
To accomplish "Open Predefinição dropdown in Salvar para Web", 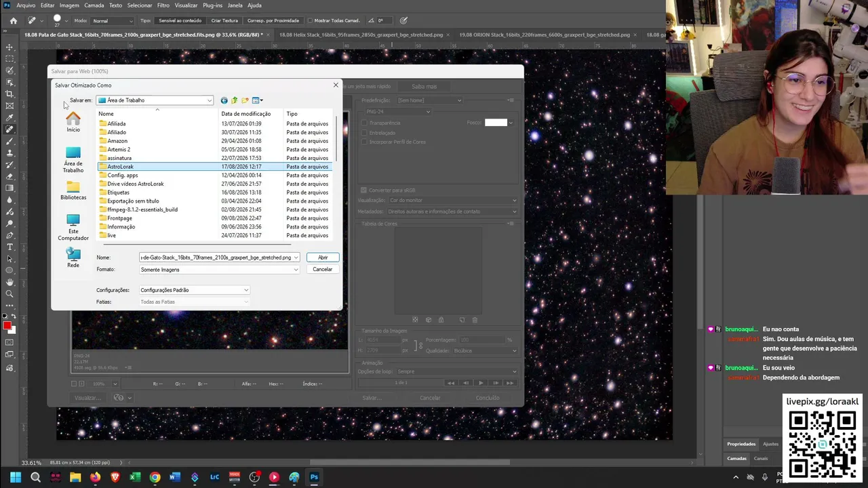I will (429, 100).
